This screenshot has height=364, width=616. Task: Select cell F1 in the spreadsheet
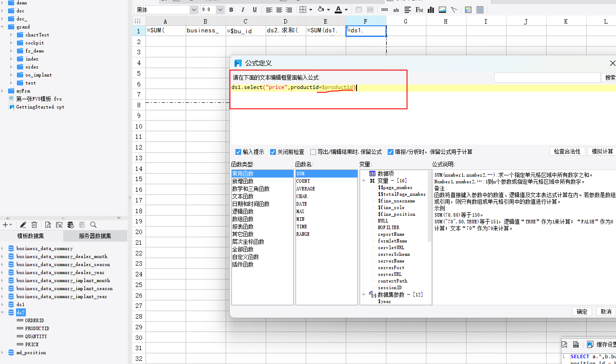[x=366, y=31]
